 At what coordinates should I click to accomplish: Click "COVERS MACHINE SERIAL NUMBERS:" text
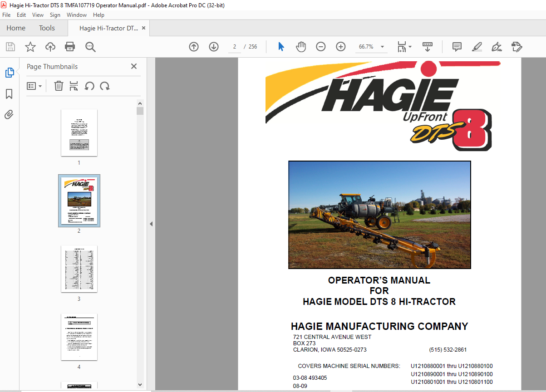click(349, 366)
